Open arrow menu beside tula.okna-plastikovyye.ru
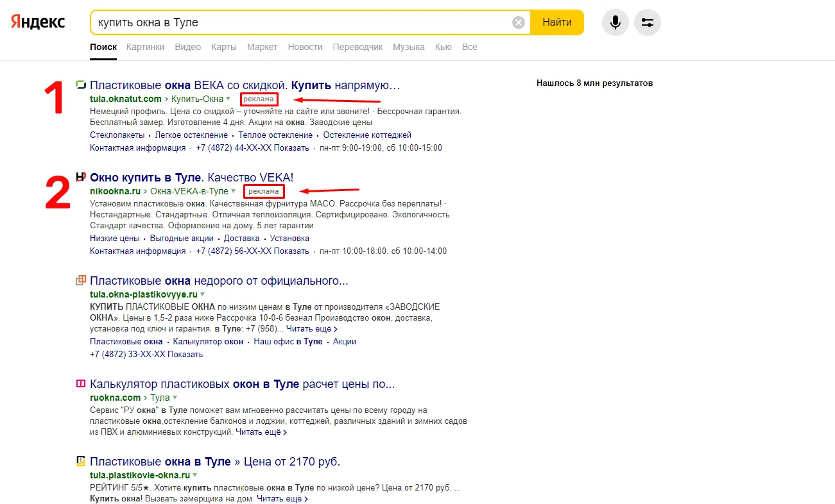This screenshot has width=835, height=504. pos(202,294)
